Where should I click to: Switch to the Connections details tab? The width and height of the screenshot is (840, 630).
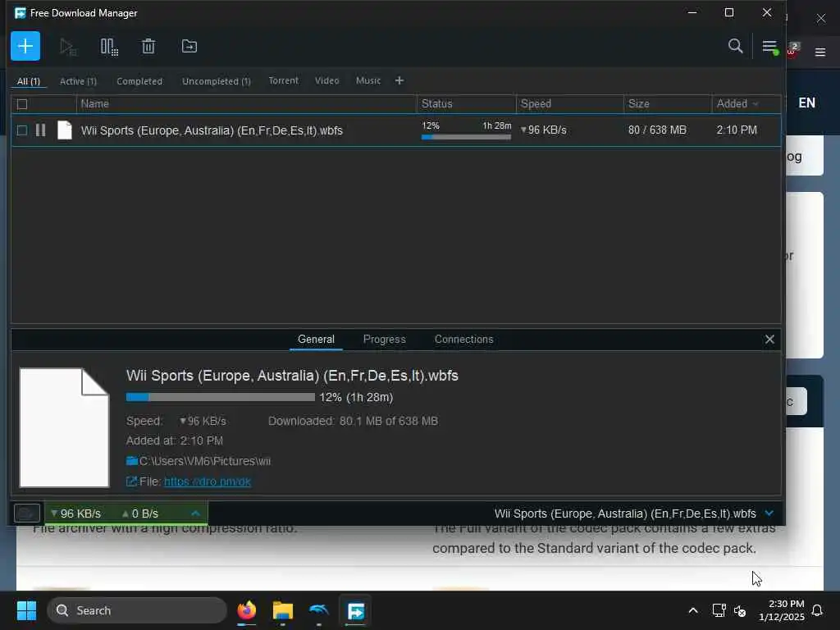click(x=464, y=339)
